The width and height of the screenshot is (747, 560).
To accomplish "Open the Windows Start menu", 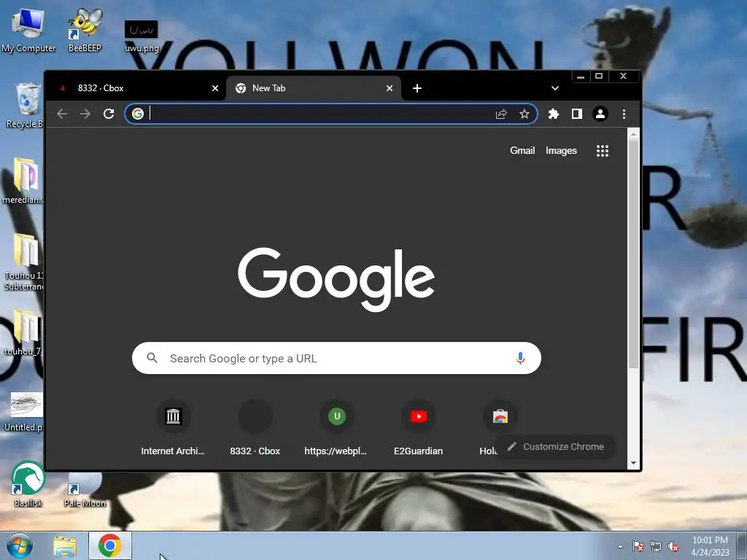I will tap(19, 545).
